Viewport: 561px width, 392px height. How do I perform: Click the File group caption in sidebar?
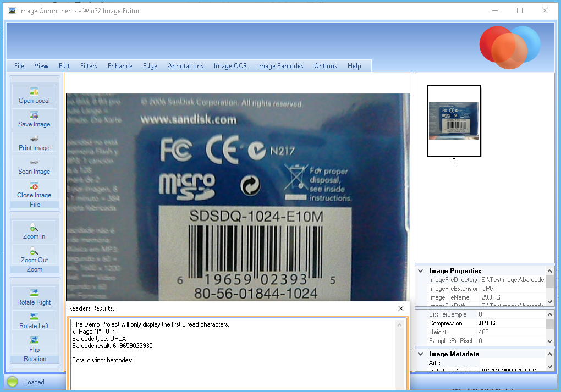tap(35, 205)
